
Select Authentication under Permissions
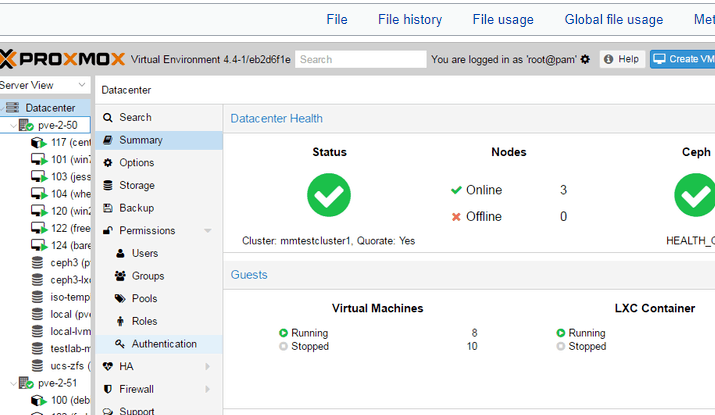(x=159, y=344)
